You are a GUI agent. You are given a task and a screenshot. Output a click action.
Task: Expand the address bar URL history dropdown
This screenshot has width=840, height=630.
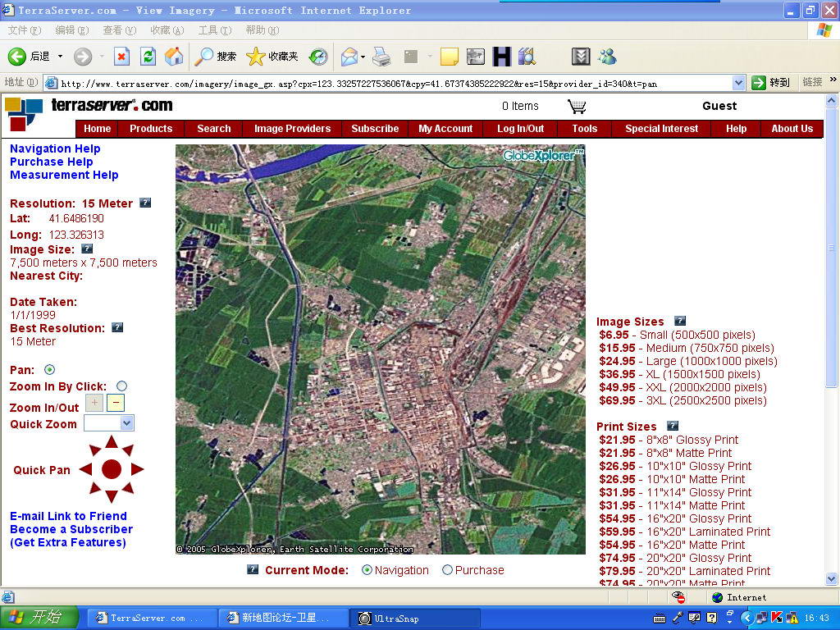pyautogui.click(x=738, y=83)
